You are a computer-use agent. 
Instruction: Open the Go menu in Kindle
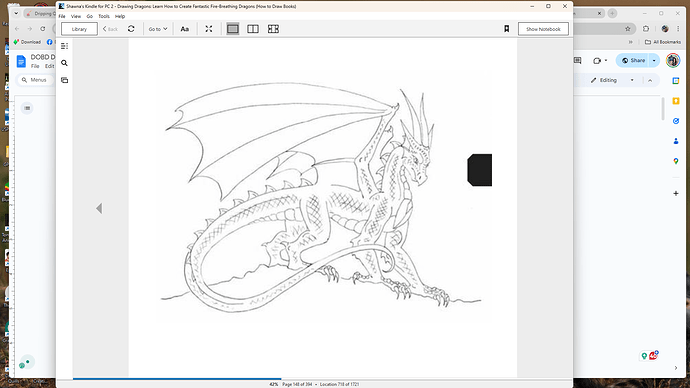(90, 16)
